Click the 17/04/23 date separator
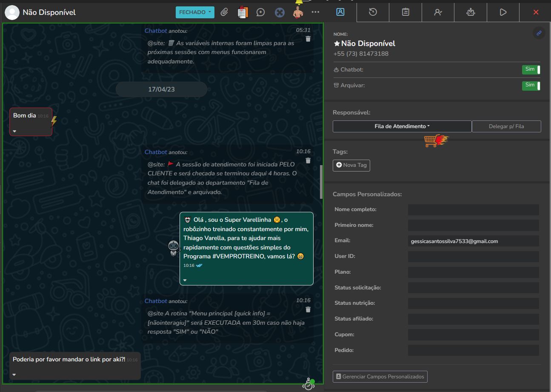The image size is (551, 392). [161, 89]
